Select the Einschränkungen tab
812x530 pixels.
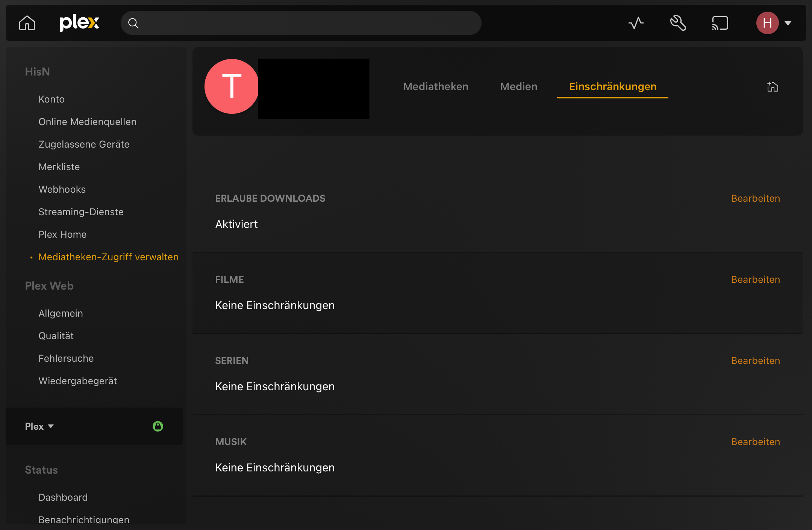coord(612,86)
